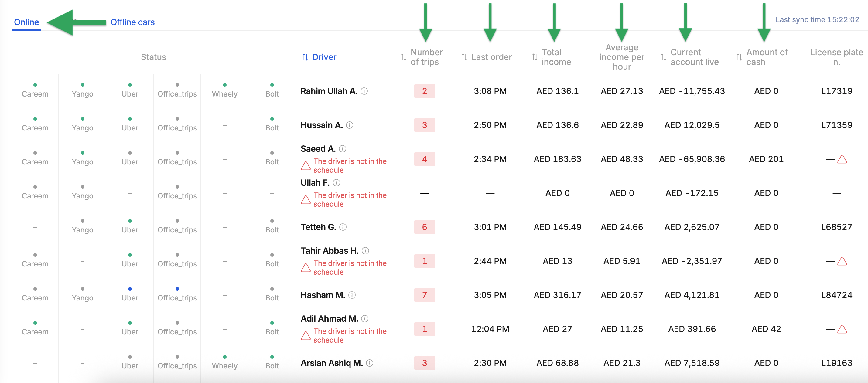Open info icon next to Tetteh G.
Image resolution: width=868 pixels, height=383 pixels.
pos(343,227)
